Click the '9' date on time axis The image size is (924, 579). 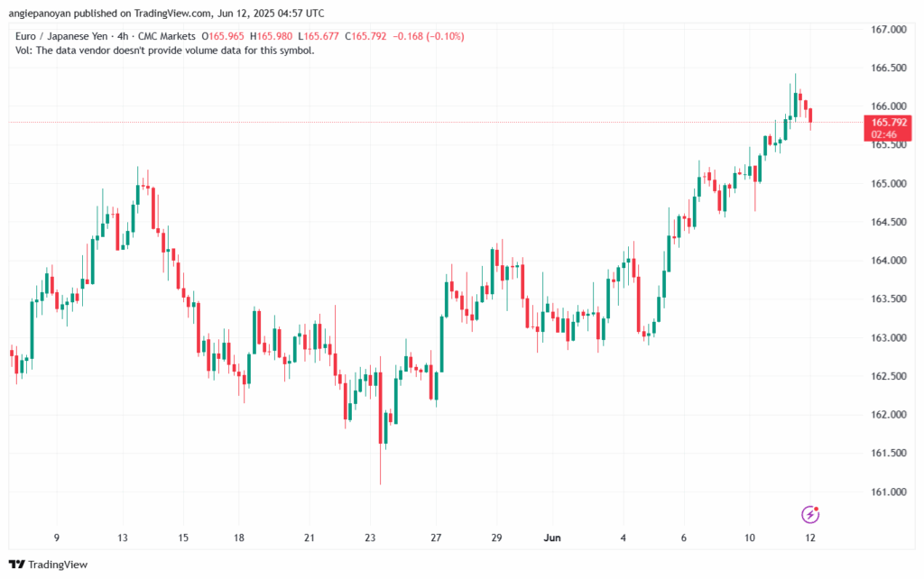point(57,538)
